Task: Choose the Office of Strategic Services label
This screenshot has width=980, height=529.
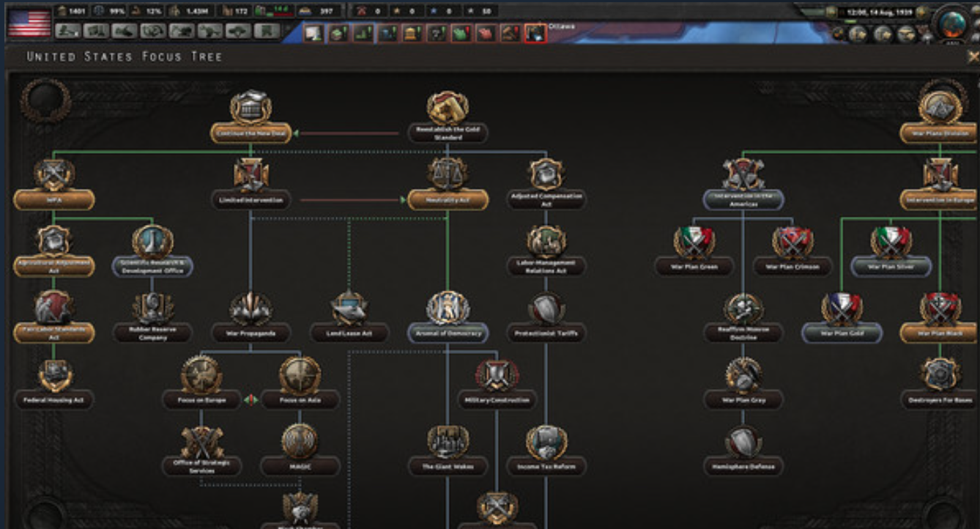Action: pyautogui.click(x=201, y=467)
